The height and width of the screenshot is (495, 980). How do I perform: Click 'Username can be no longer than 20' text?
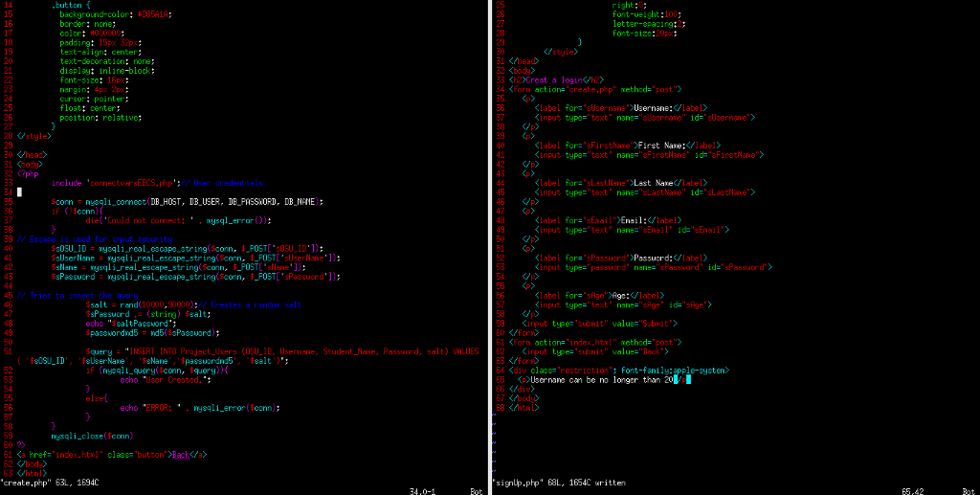click(600, 380)
